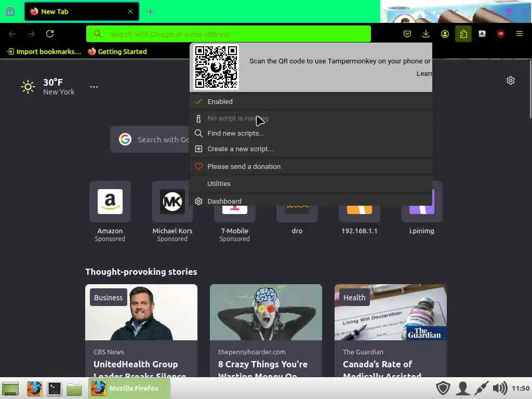Click the page vertical scrollbar
The width and height of the screenshot is (532, 399).
click(x=530, y=89)
